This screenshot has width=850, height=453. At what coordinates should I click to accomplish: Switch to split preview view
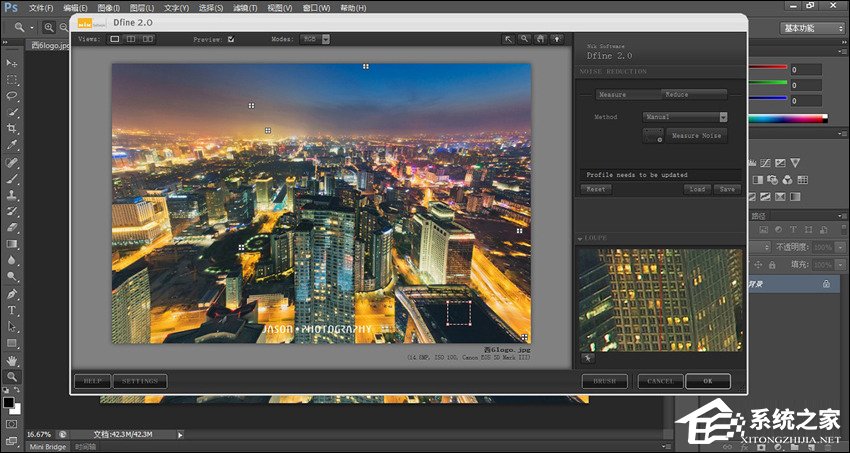[x=131, y=39]
